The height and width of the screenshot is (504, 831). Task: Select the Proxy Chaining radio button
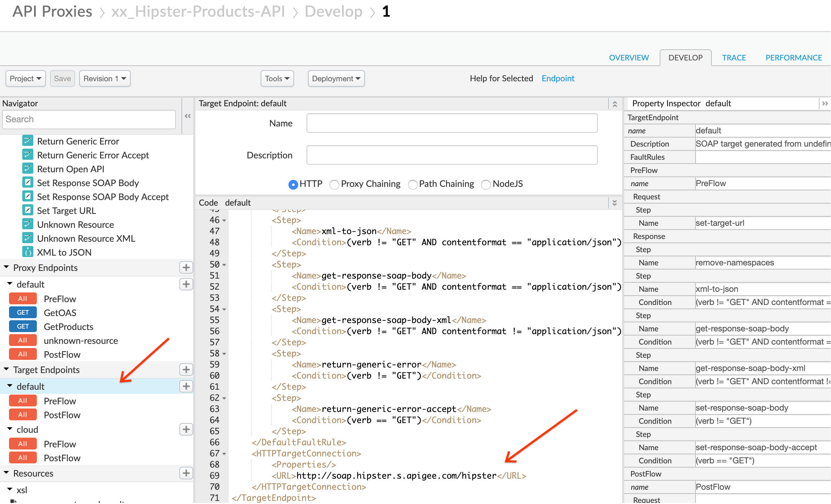(334, 184)
